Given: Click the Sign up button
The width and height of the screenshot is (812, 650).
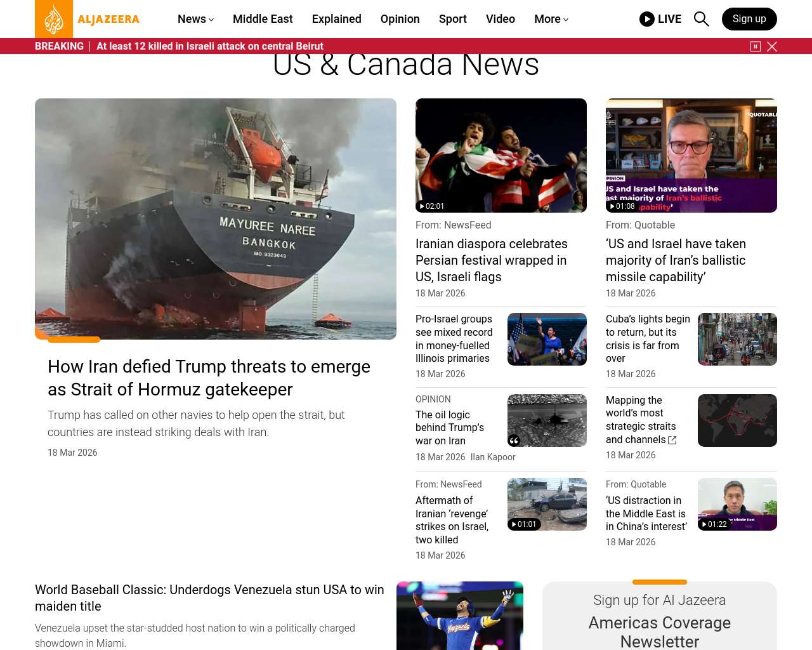Looking at the screenshot, I should point(749,19).
